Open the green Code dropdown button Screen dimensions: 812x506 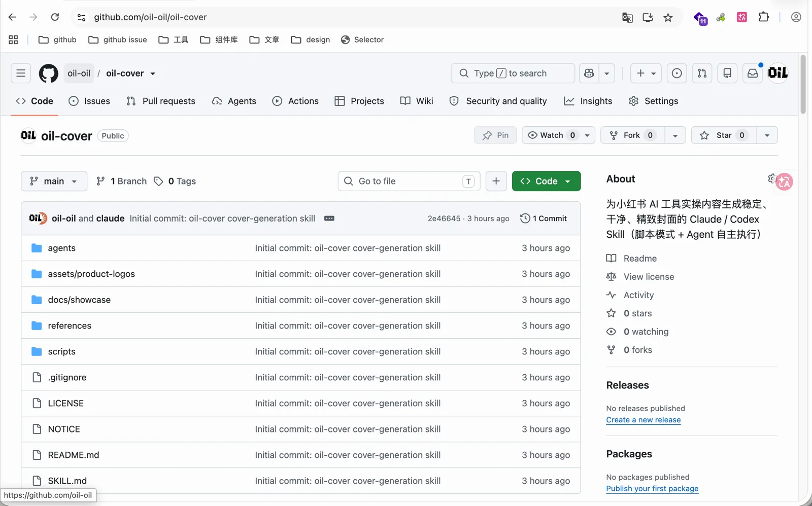(x=546, y=181)
